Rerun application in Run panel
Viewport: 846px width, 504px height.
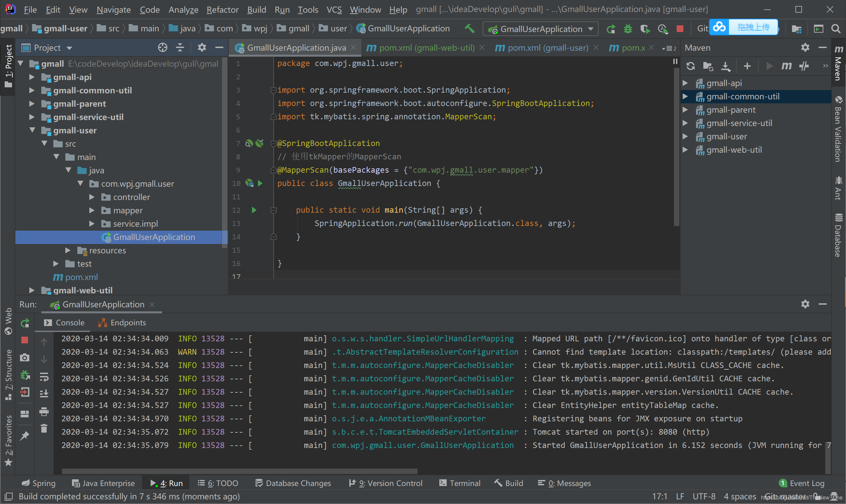(x=25, y=323)
